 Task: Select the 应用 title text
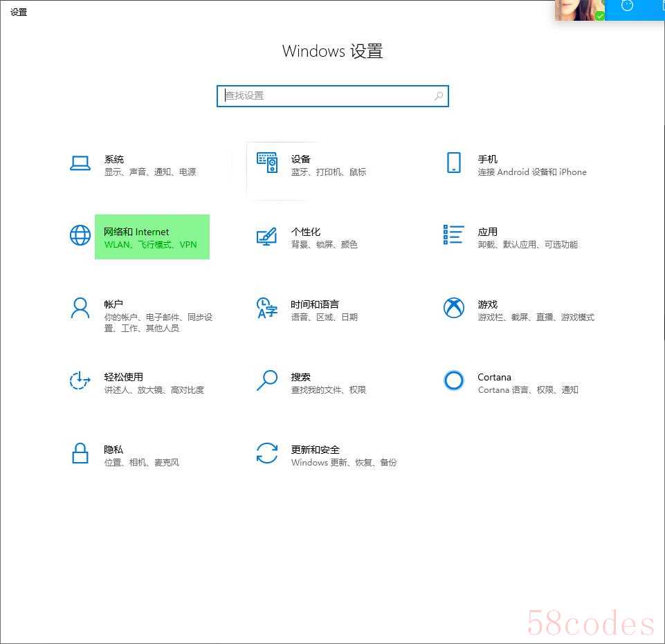488,232
